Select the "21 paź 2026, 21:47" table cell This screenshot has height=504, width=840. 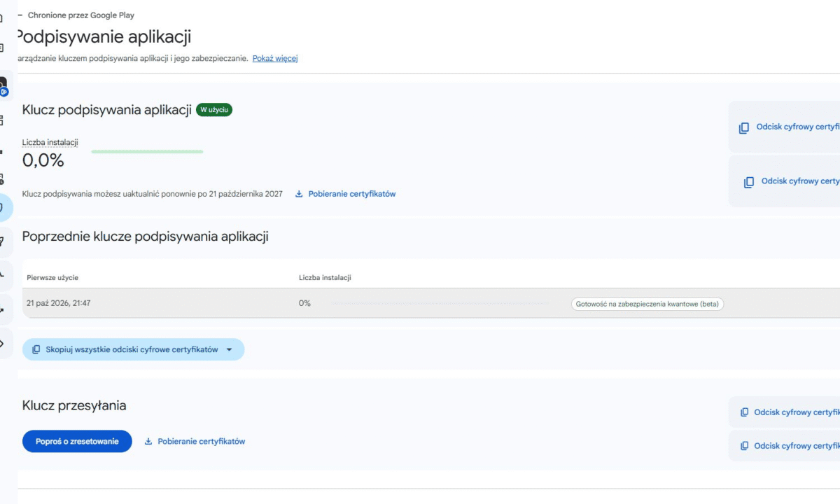[x=59, y=304]
